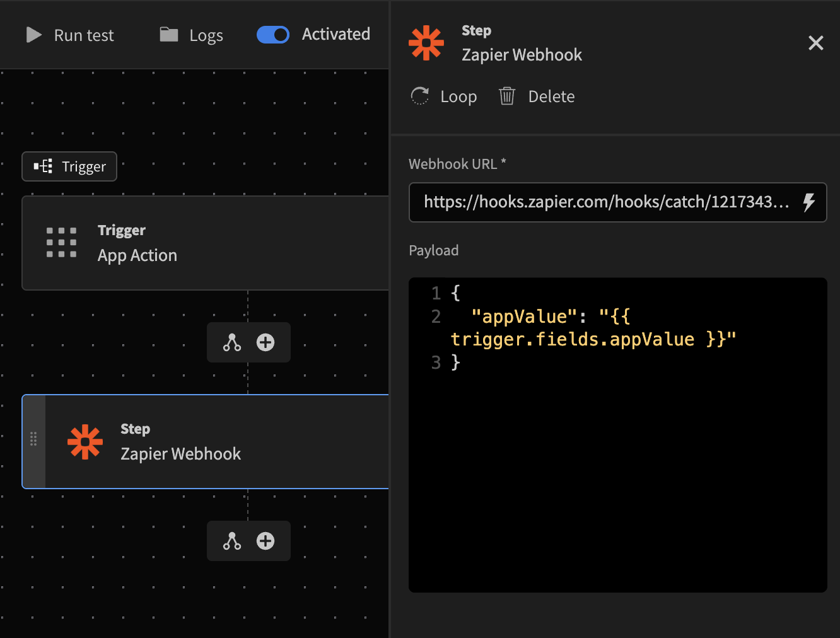Add a branch below the App Action trigger
Viewport: 840px width, 638px height.
[x=232, y=342]
